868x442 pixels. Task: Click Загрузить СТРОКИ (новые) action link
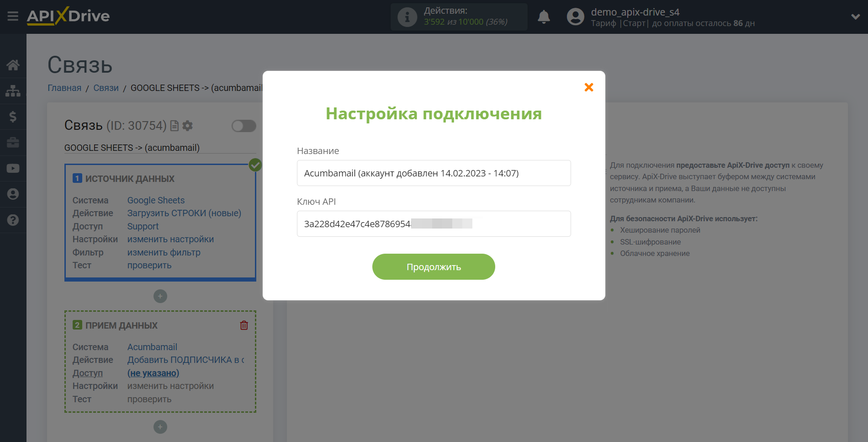point(184,213)
